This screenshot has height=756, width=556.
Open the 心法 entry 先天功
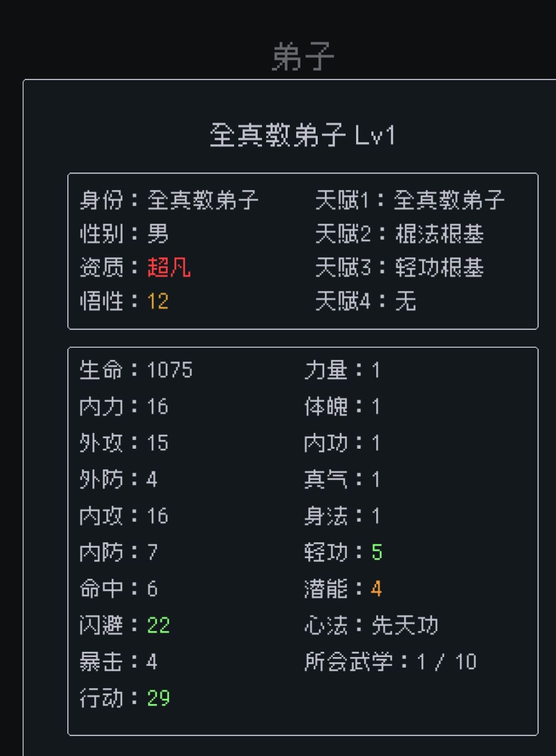(x=405, y=625)
